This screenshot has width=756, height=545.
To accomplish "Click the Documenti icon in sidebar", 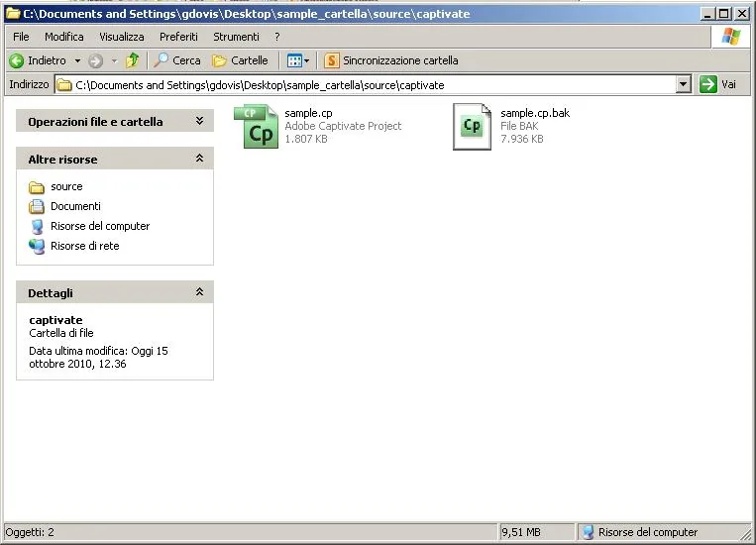I will tap(36, 206).
